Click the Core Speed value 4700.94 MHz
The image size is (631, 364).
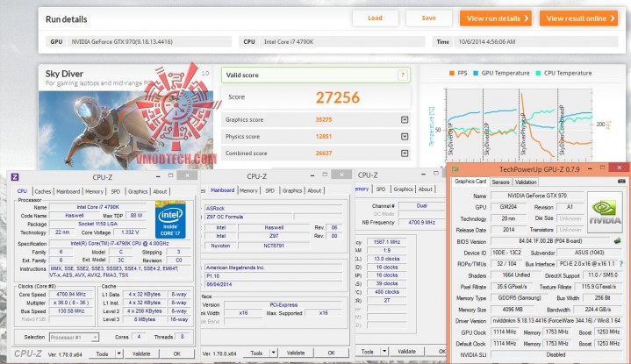pyautogui.click(x=71, y=295)
